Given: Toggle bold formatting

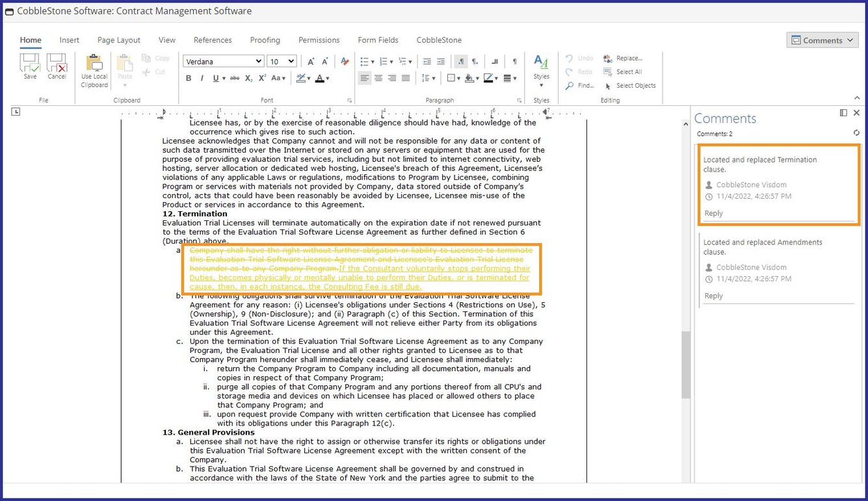Looking at the screenshot, I should (189, 78).
